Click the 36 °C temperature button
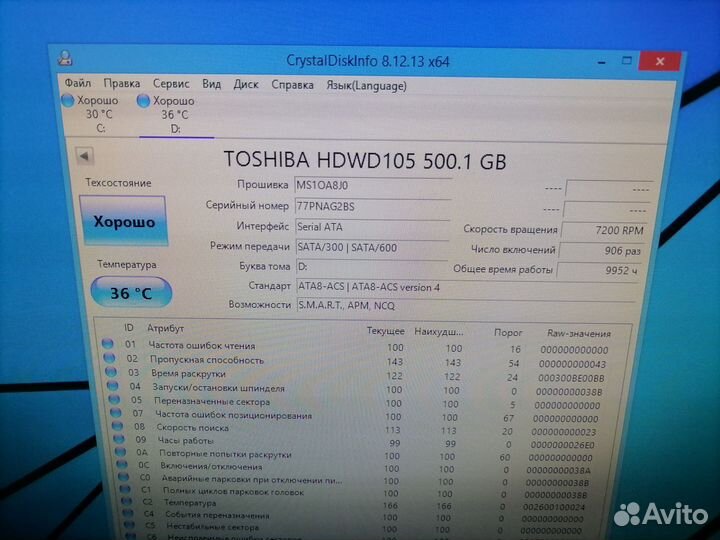 pyautogui.click(x=131, y=292)
